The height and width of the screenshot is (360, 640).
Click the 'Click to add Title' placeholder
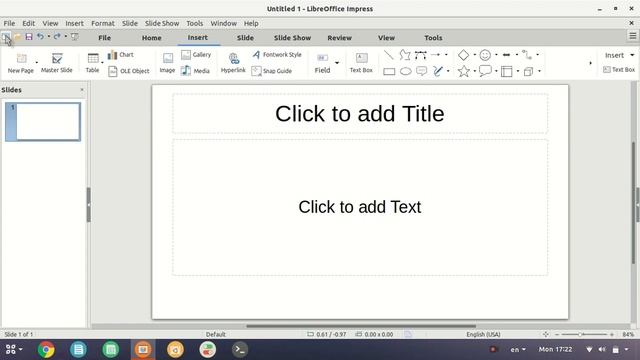(360, 113)
